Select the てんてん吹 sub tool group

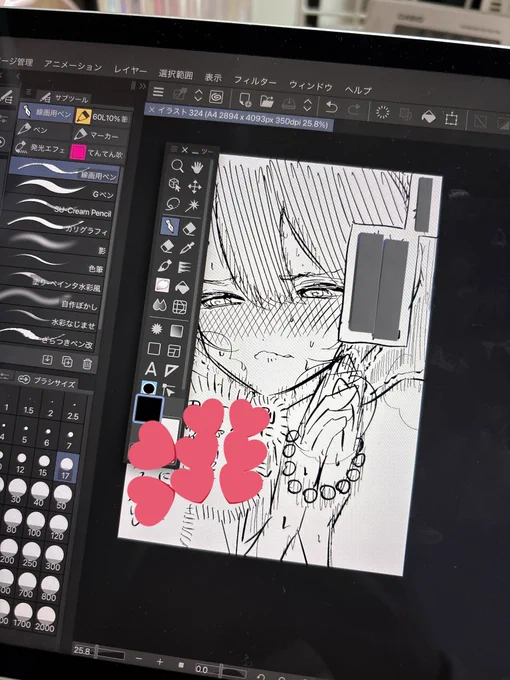click(x=98, y=154)
